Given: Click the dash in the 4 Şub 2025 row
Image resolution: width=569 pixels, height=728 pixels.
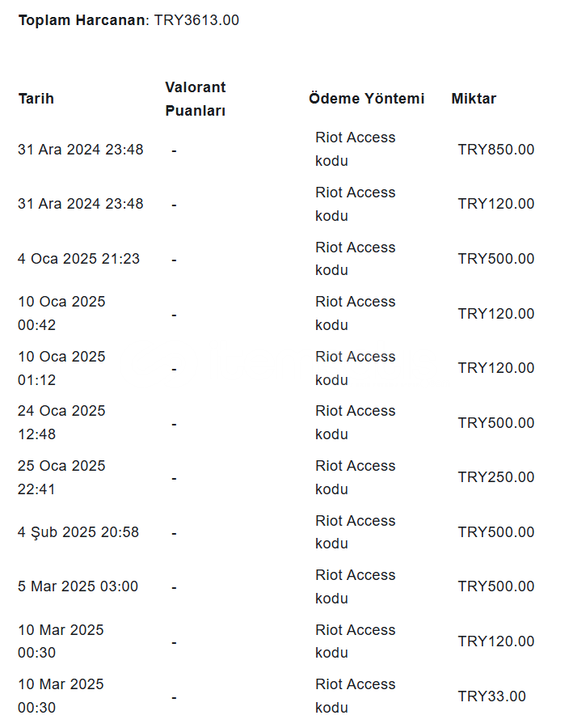Looking at the screenshot, I should click(174, 533).
